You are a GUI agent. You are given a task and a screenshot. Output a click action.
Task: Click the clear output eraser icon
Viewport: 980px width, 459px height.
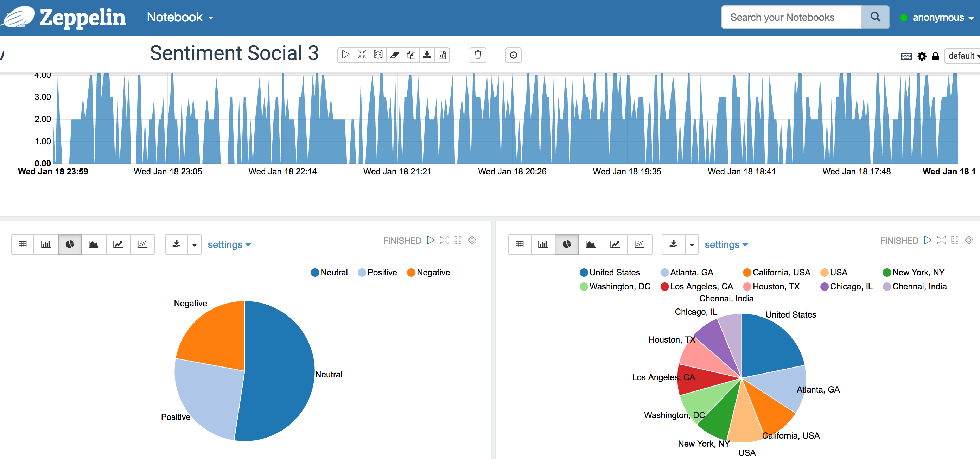pyautogui.click(x=395, y=55)
